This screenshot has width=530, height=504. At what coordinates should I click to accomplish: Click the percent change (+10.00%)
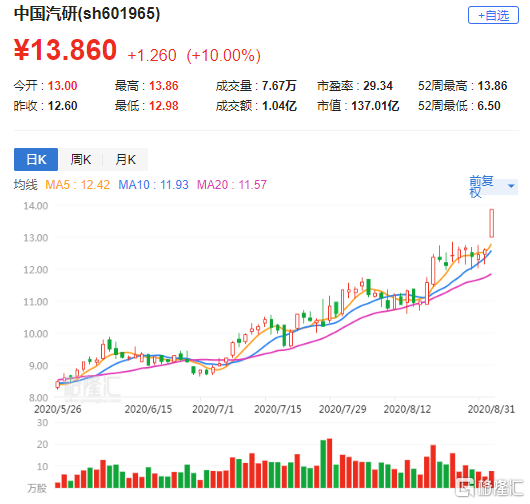pyautogui.click(x=223, y=55)
